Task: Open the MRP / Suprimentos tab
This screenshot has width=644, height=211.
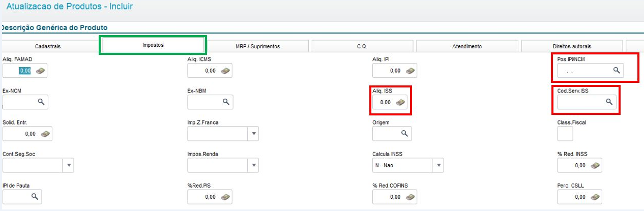Action: point(257,46)
